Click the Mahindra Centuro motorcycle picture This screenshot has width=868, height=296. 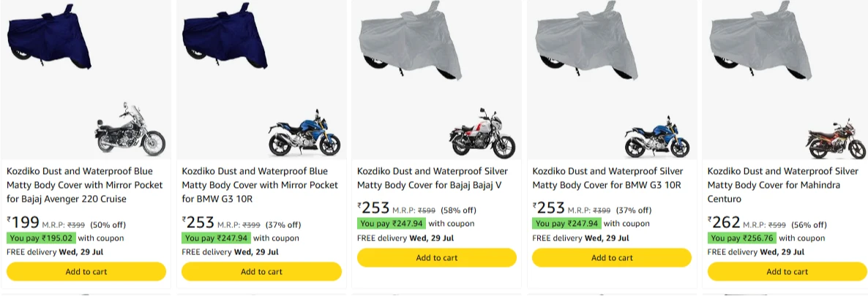[835, 138]
